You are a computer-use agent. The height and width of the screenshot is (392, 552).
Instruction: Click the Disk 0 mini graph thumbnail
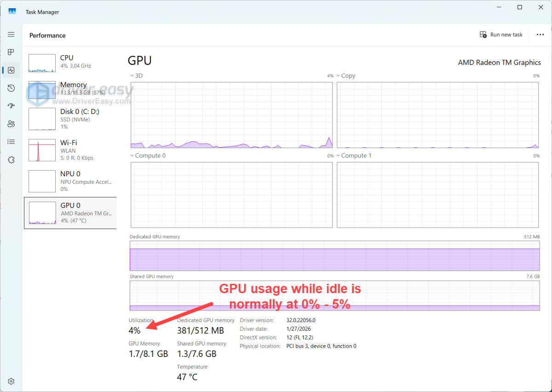click(x=42, y=119)
